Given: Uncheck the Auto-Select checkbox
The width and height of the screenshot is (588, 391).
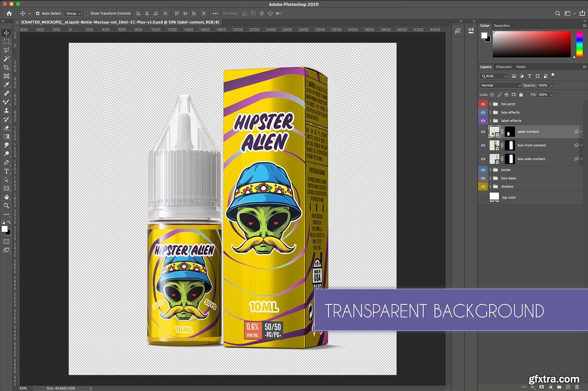Looking at the screenshot, I should pyautogui.click(x=38, y=14).
